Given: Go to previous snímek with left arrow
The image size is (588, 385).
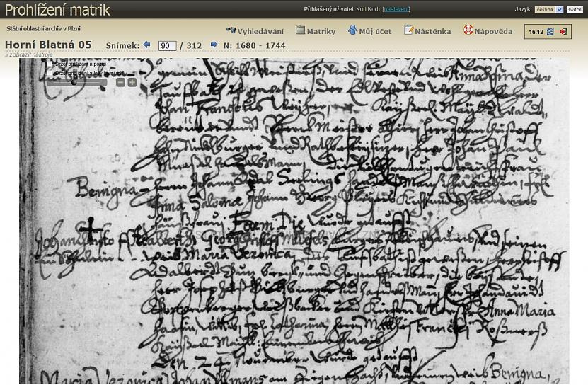Looking at the screenshot, I should (x=147, y=45).
